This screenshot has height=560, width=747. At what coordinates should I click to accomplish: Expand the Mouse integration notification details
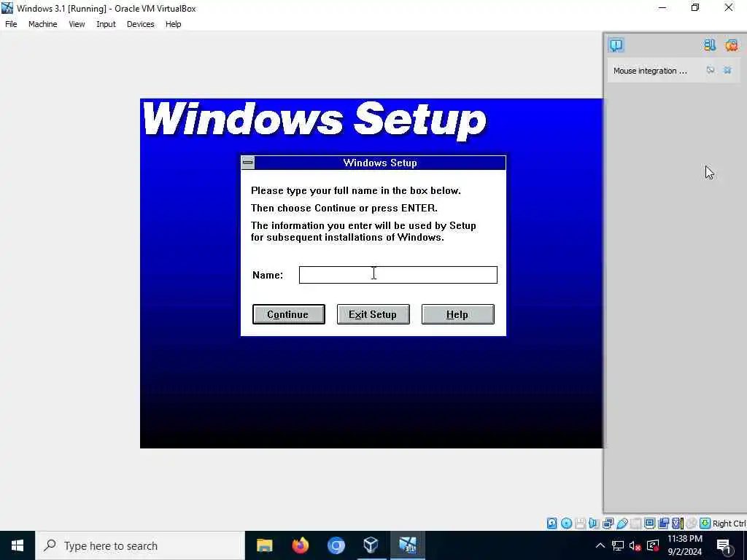click(x=711, y=70)
